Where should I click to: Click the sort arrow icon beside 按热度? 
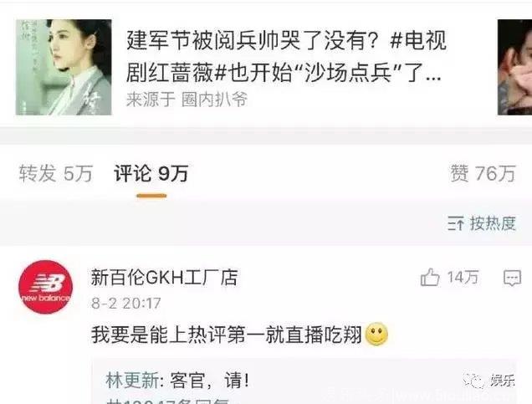coord(456,223)
